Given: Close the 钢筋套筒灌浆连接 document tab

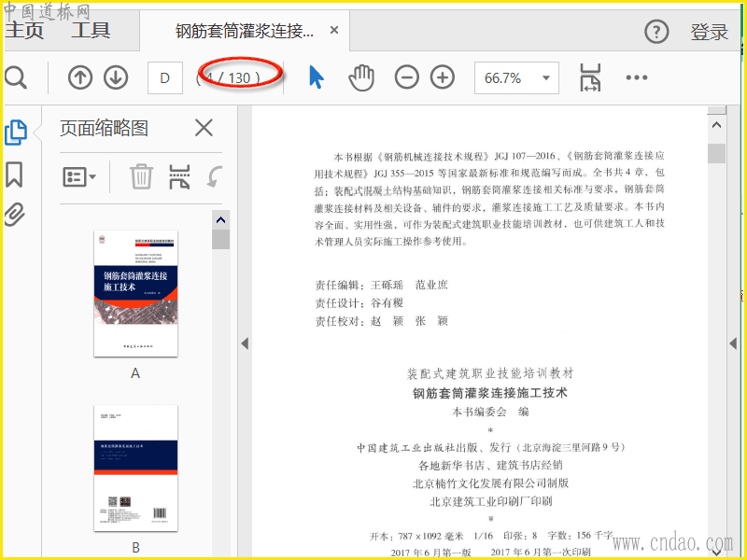Looking at the screenshot, I should click(334, 31).
